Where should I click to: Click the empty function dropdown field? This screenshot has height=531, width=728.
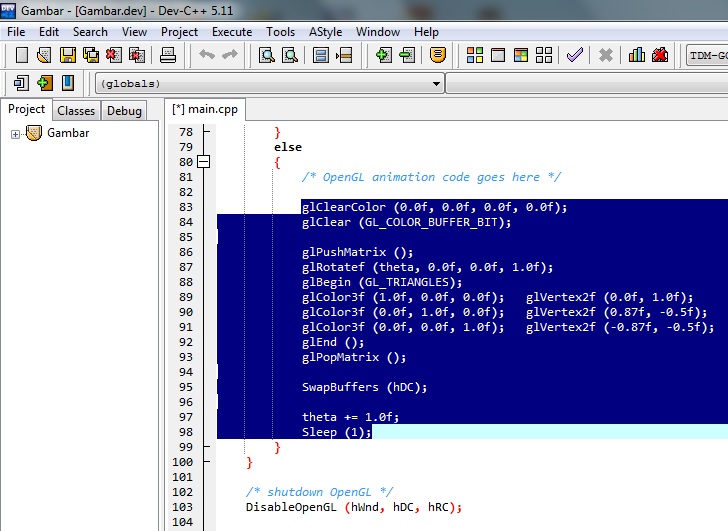pyautogui.click(x=587, y=84)
